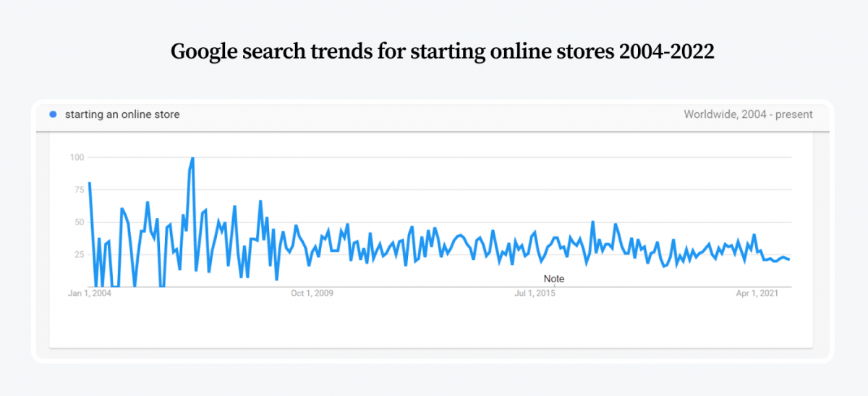Screen dimensions: 868x396
Task: Click the Apr 1, 2021 axis label
Action: [757, 293]
